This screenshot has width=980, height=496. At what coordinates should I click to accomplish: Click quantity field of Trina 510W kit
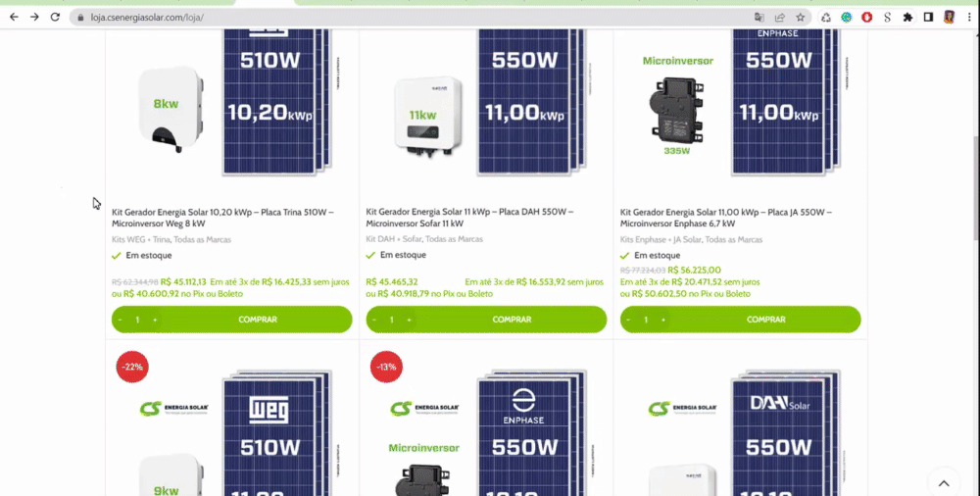click(137, 320)
